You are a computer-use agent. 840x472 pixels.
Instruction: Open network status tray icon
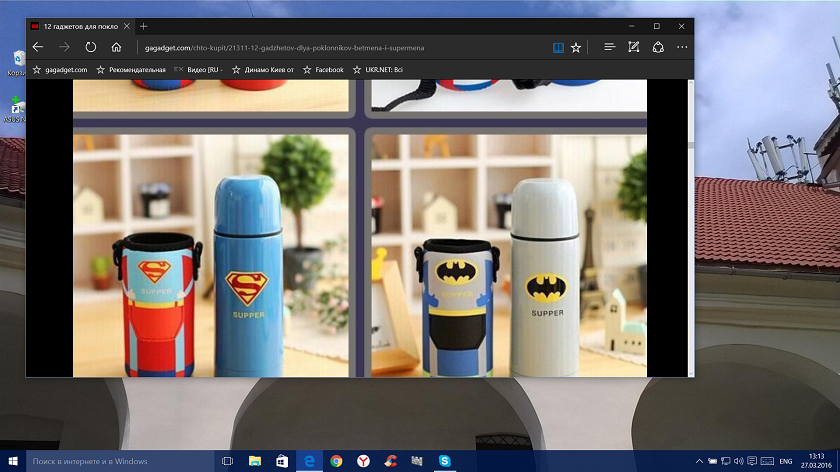point(726,461)
